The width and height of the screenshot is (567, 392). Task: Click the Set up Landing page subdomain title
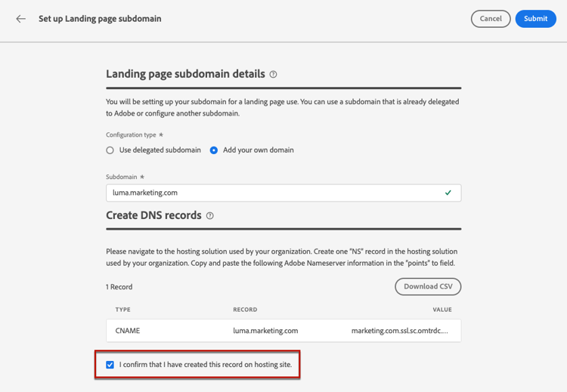point(100,19)
